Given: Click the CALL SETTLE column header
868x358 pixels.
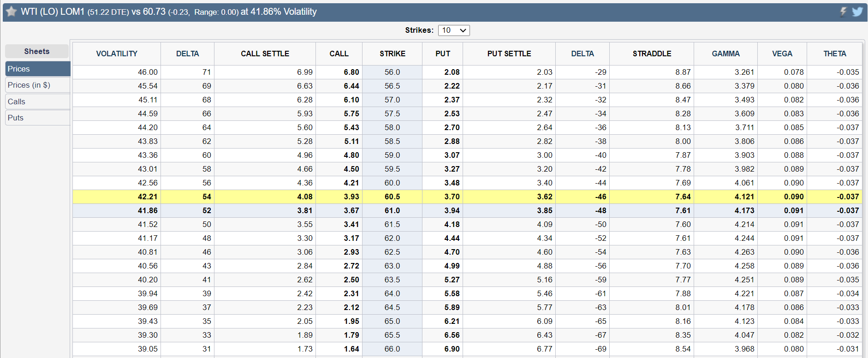Looking at the screenshot, I should 265,54.
